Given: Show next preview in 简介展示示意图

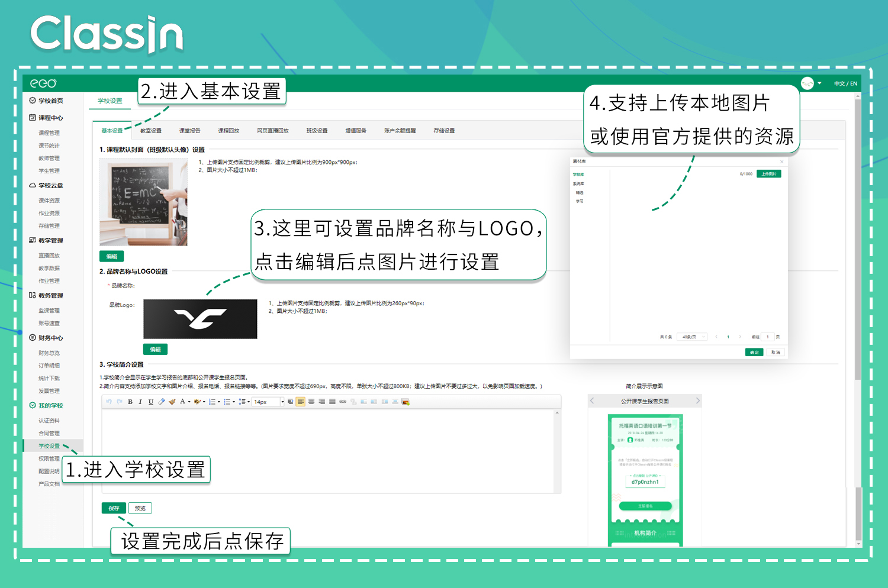Looking at the screenshot, I should 697,401.
